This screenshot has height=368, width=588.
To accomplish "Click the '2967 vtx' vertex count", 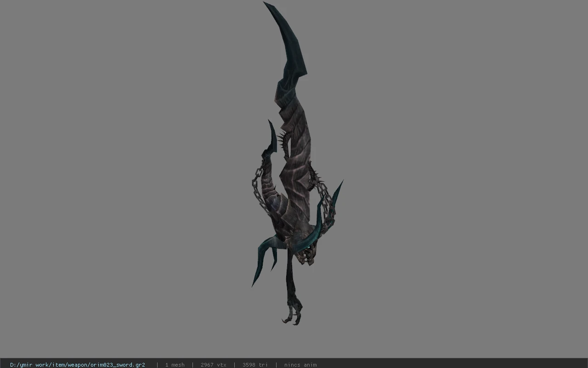I will (x=214, y=365).
